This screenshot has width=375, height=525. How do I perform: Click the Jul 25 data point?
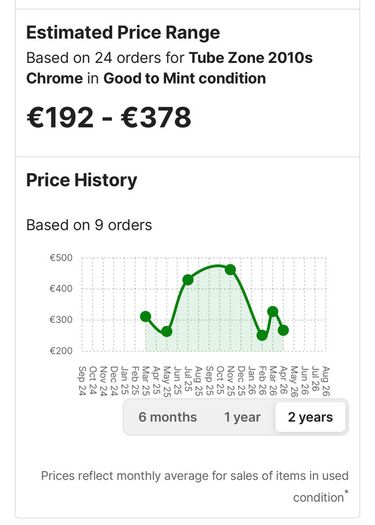click(188, 280)
